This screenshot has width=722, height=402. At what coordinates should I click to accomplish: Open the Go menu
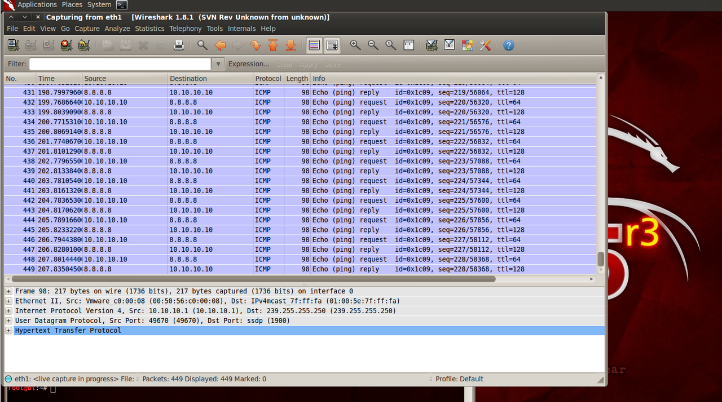[x=65, y=29]
